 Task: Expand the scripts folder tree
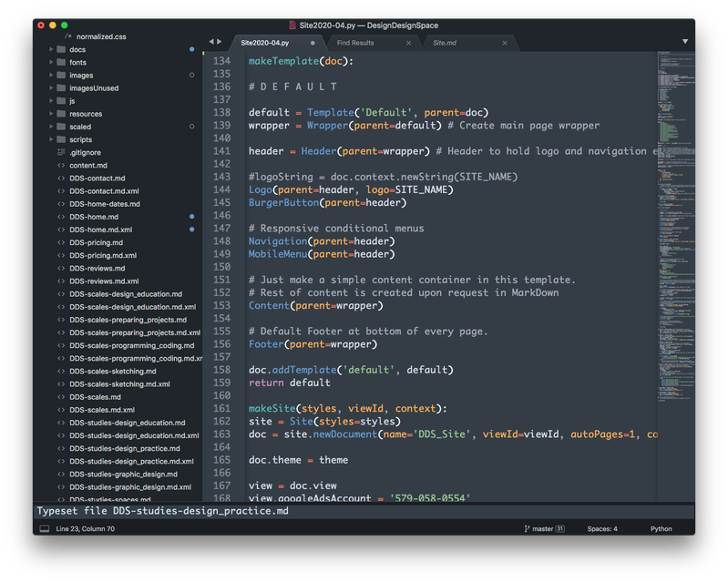(x=51, y=139)
